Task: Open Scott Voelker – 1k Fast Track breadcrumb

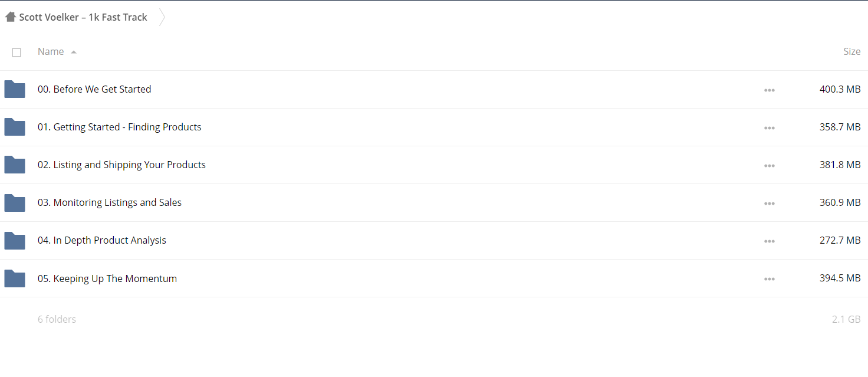Action: [83, 17]
